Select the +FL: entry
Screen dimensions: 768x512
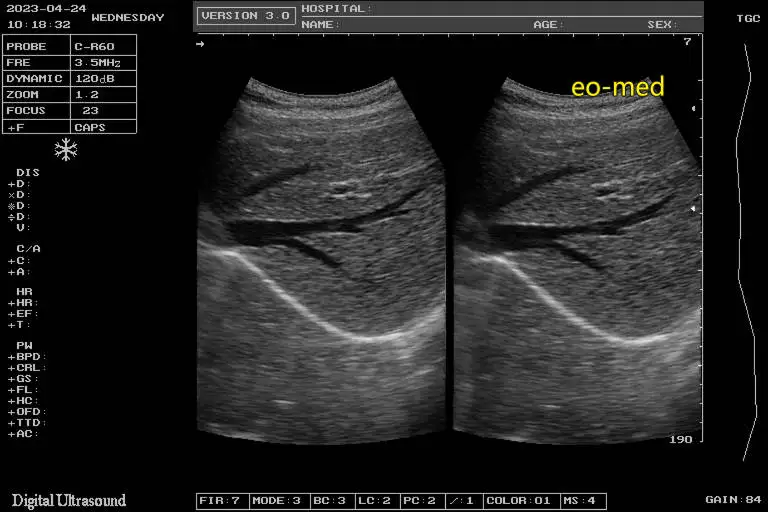click(x=23, y=390)
